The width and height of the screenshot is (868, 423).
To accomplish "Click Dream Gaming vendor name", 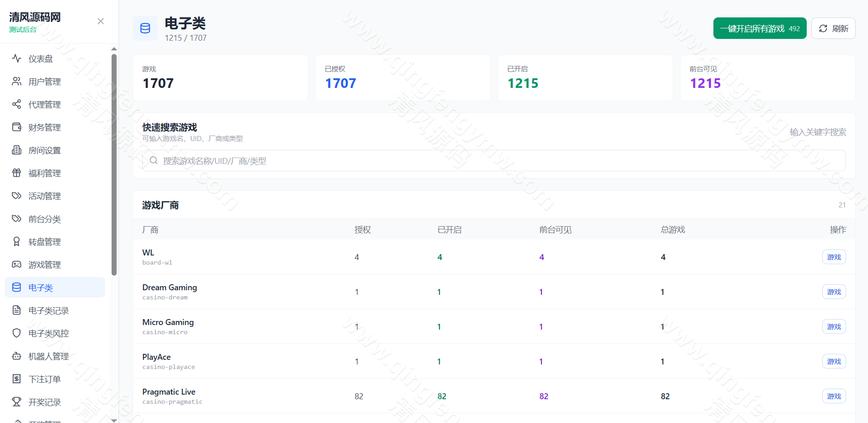I will [x=170, y=287].
